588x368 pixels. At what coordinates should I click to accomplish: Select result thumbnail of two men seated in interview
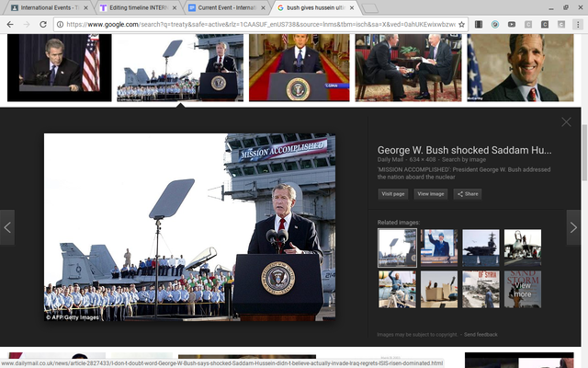pyautogui.click(x=408, y=67)
